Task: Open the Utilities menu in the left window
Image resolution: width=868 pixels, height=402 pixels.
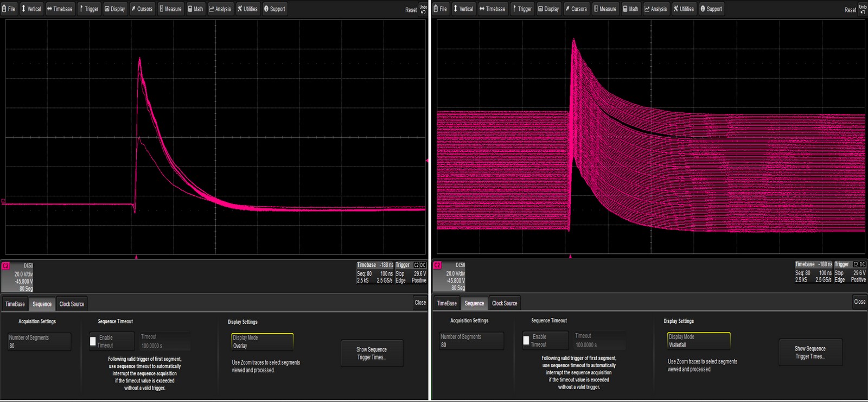Action: tap(247, 9)
